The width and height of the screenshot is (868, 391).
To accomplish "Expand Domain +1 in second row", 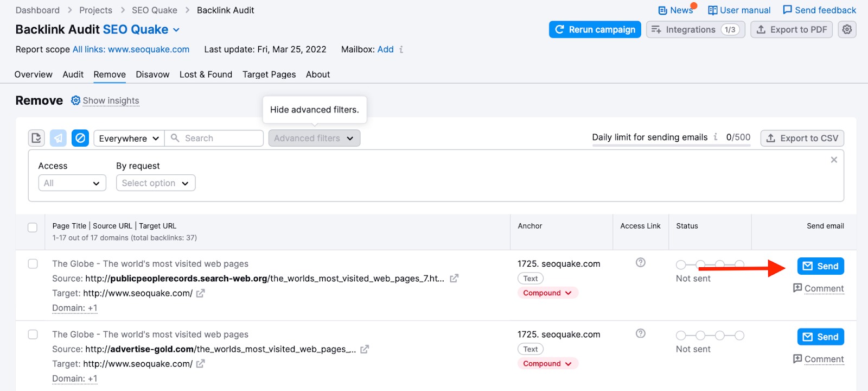I will [x=75, y=379].
